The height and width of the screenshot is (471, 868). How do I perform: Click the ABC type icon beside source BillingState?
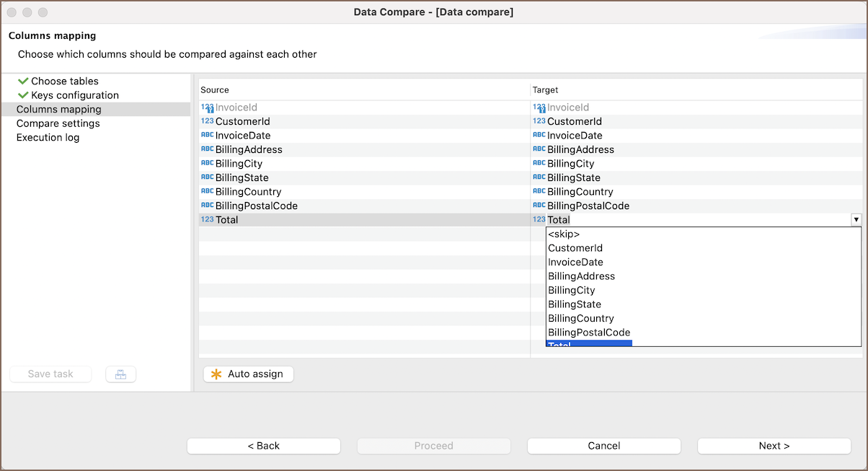(207, 177)
